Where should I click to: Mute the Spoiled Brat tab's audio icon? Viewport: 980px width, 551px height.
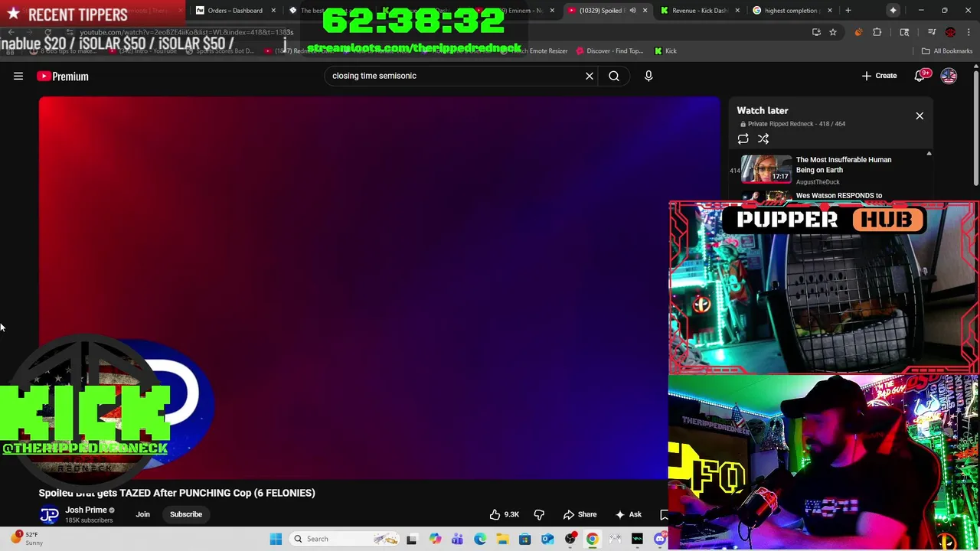pyautogui.click(x=632, y=11)
